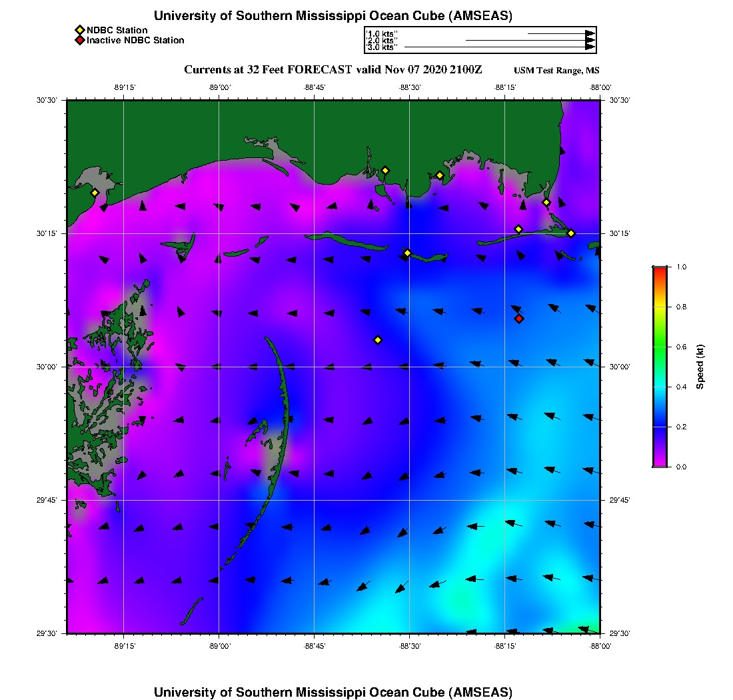Select the yellow station marker just above the 30°15' line near -88°15'
This screenshot has height=700, width=733.
coord(518,229)
